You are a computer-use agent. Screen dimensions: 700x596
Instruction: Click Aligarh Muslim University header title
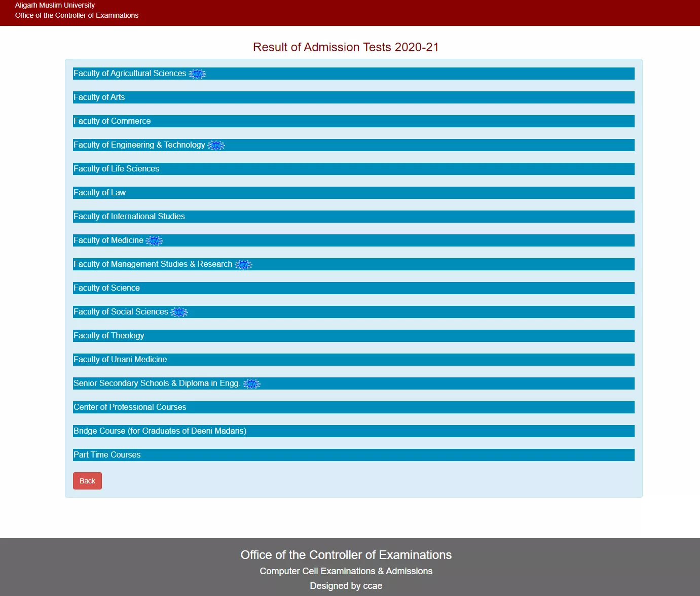pyautogui.click(x=55, y=5)
